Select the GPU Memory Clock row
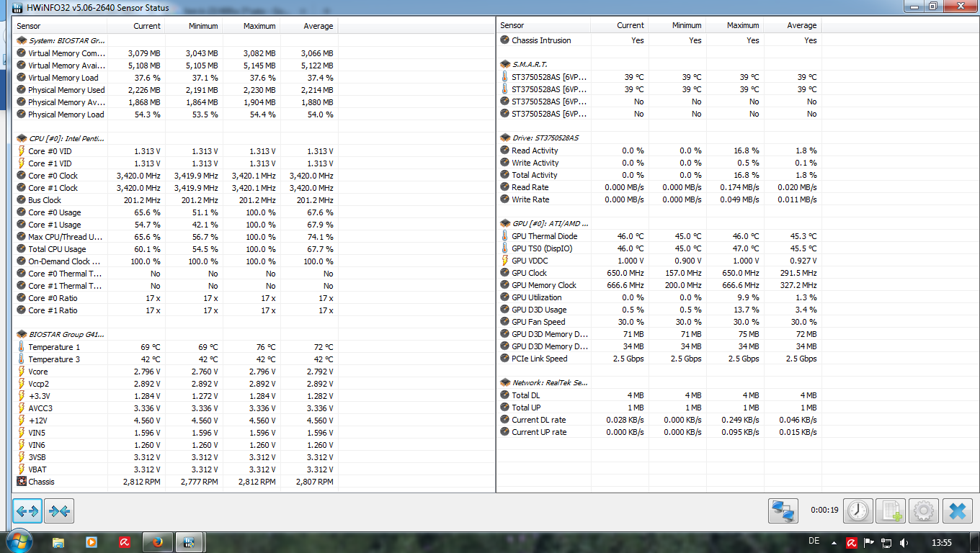The height and width of the screenshot is (553, 980). 659,285
